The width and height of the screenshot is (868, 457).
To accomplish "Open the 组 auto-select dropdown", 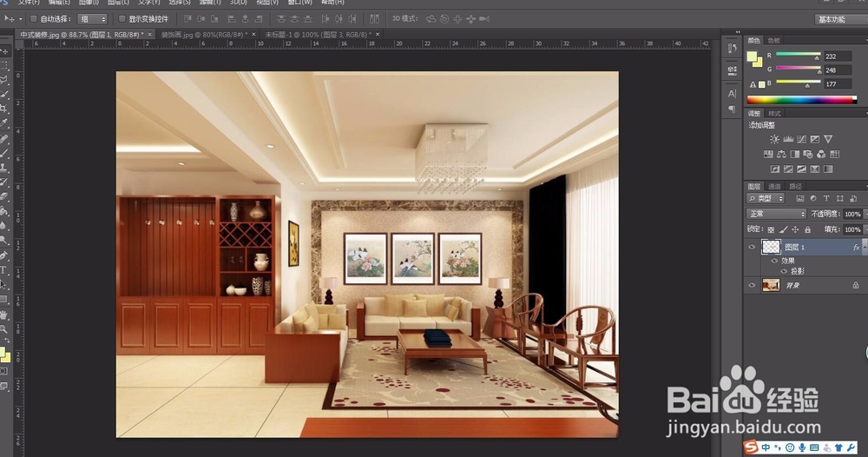I will [x=92, y=19].
